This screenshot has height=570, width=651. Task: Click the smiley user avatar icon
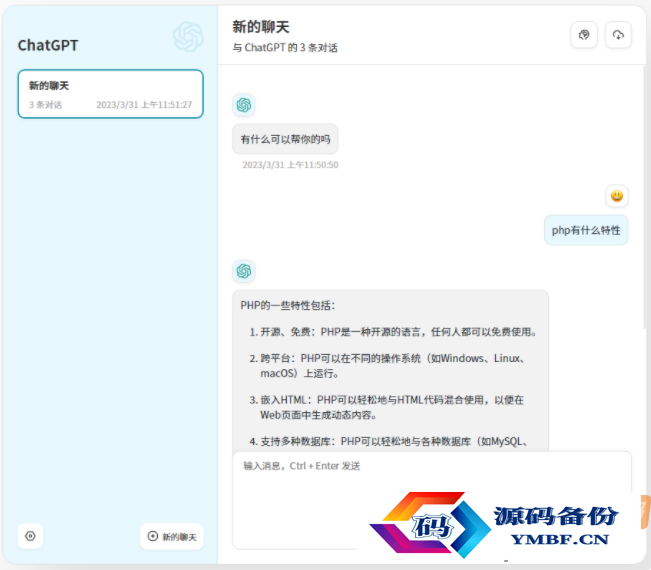(617, 196)
